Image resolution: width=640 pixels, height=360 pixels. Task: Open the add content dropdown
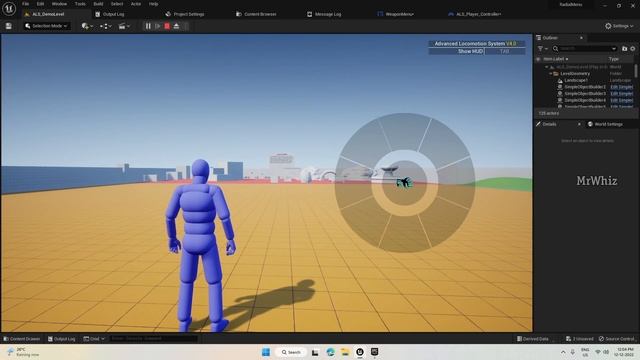tap(87, 26)
